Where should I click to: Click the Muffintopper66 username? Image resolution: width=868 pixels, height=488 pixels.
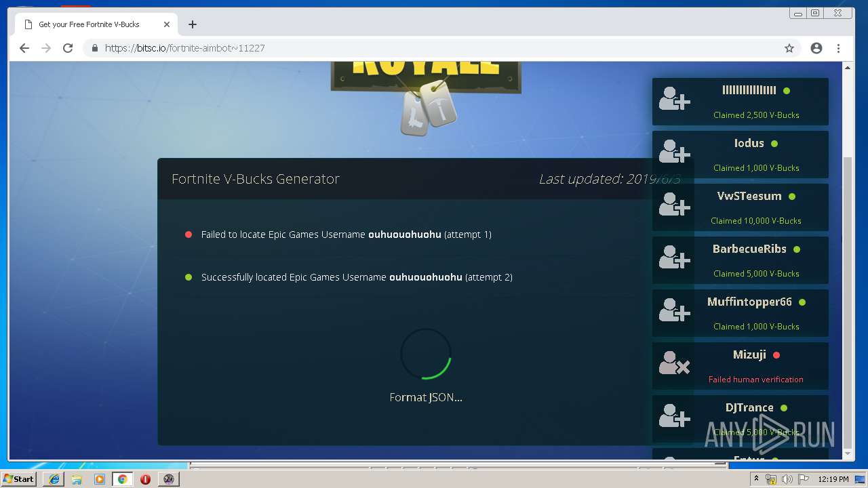click(x=749, y=302)
